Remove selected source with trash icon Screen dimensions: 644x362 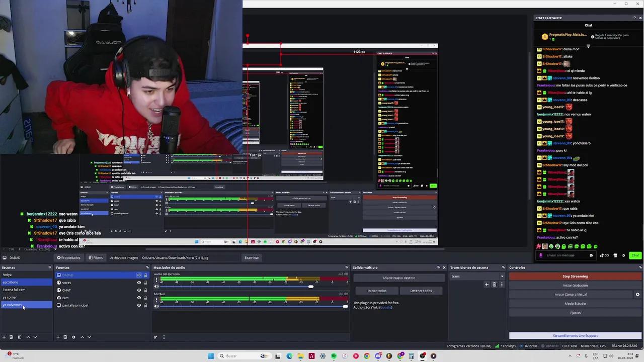pyautogui.click(x=65, y=337)
